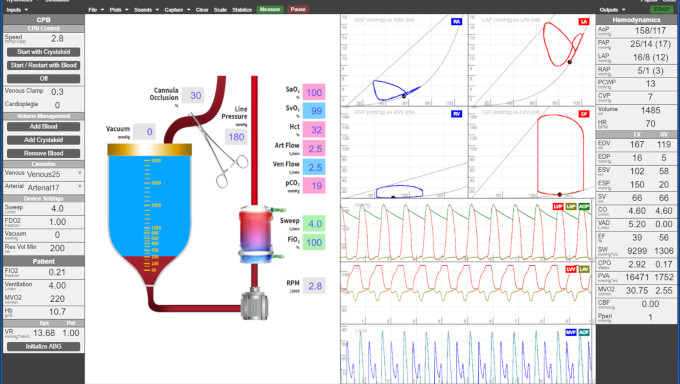Edit the patient FIO2 value 0.21

(57, 272)
